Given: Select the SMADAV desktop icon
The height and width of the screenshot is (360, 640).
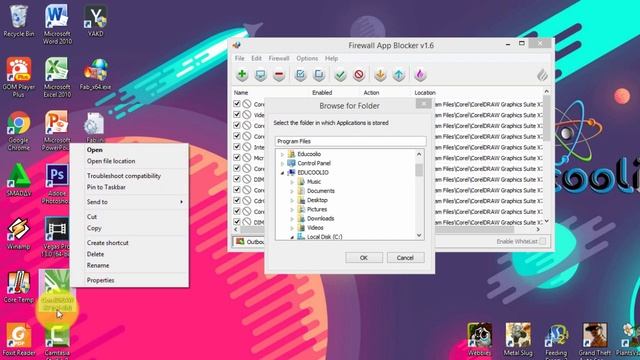Looking at the screenshot, I should pyautogui.click(x=18, y=180).
